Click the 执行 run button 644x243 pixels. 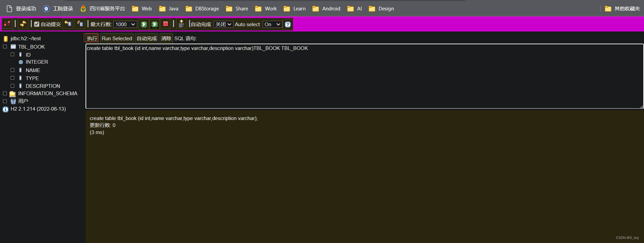tap(91, 38)
